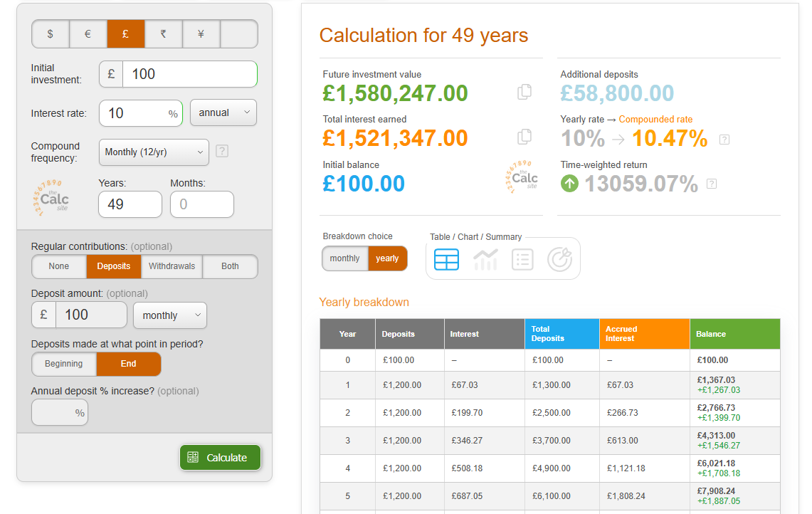
Task: Copy the total interest earned
Action: pyautogui.click(x=524, y=137)
